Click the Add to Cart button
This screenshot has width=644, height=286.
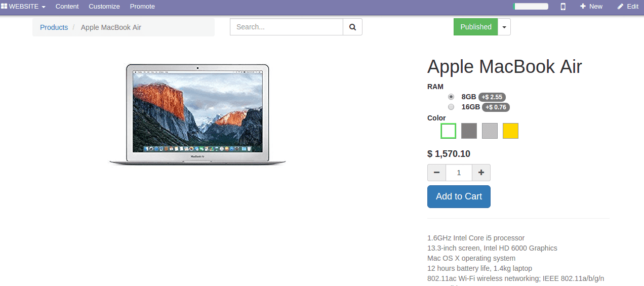459,196
